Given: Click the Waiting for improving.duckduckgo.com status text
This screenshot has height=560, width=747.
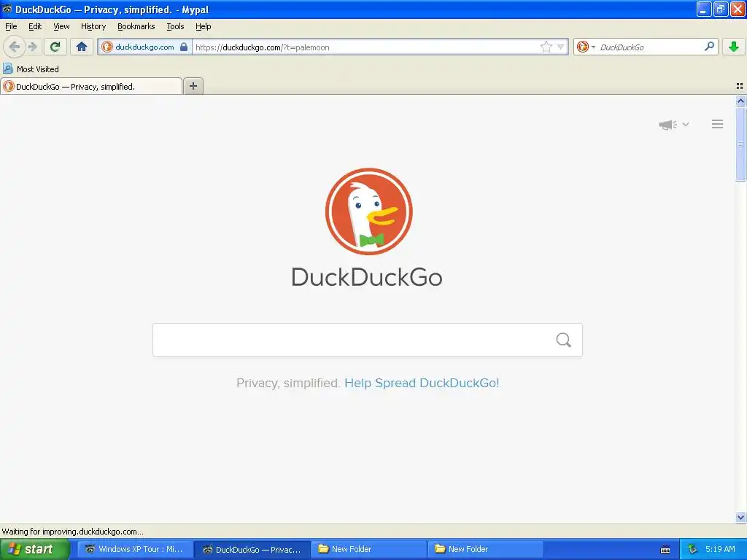Looking at the screenshot, I should tap(72, 532).
